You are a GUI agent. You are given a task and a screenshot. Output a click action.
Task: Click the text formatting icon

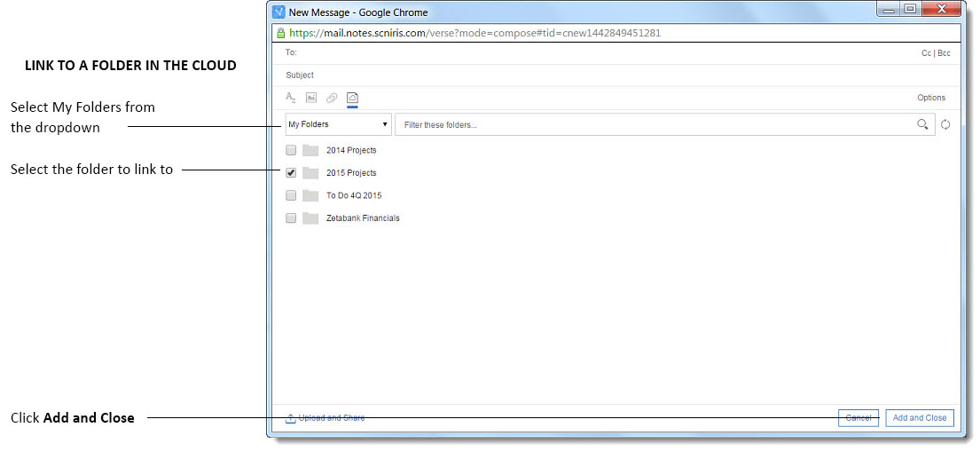point(291,98)
